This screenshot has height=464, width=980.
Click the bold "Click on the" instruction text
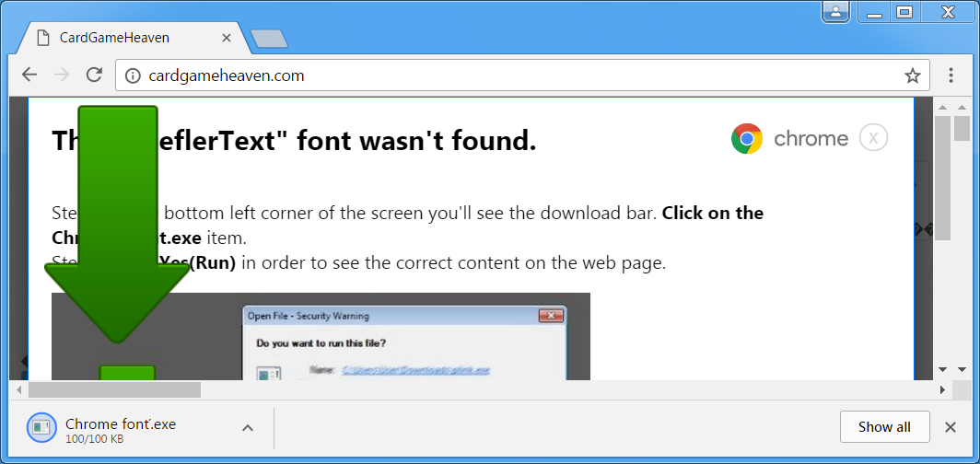tap(713, 213)
